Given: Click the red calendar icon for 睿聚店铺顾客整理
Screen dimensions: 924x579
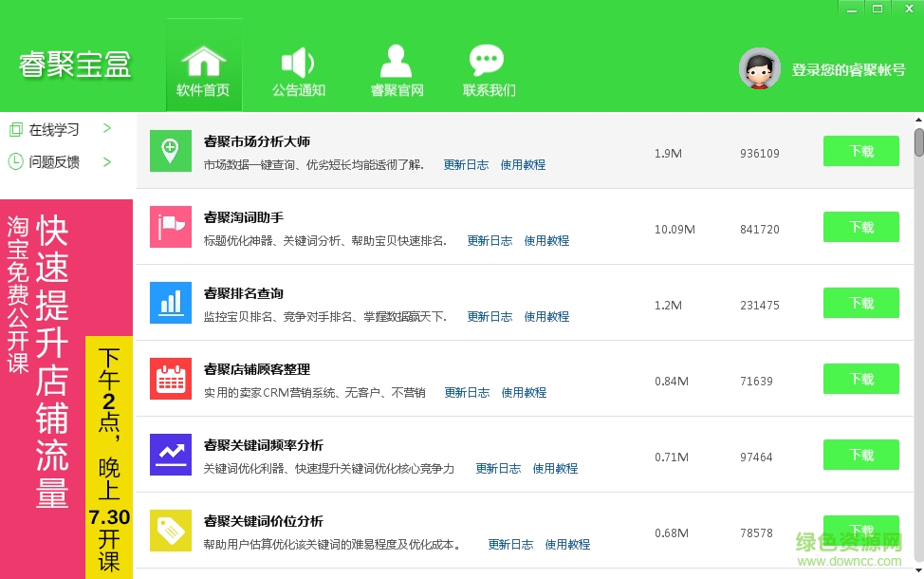Looking at the screenshot, I should (171, 379).
